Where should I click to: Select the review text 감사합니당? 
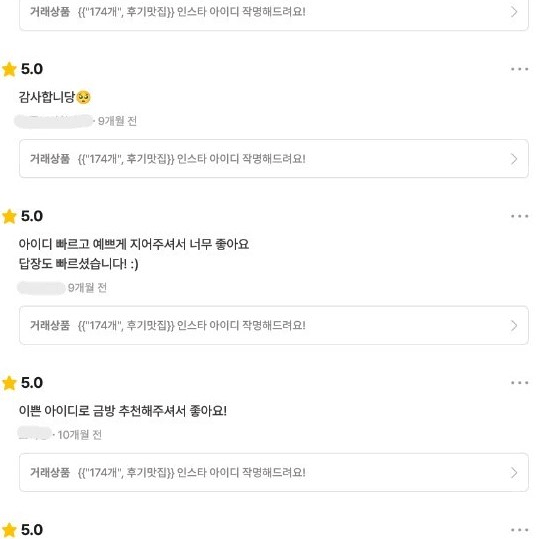pyautogui.click(x=47, y=97)
